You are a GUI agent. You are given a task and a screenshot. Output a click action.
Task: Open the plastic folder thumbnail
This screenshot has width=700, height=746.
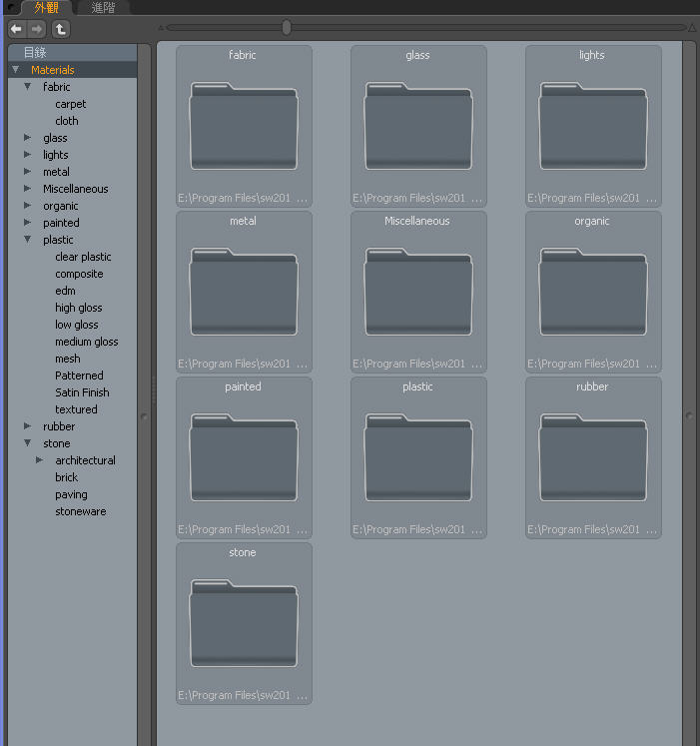[x=418, y=457]
